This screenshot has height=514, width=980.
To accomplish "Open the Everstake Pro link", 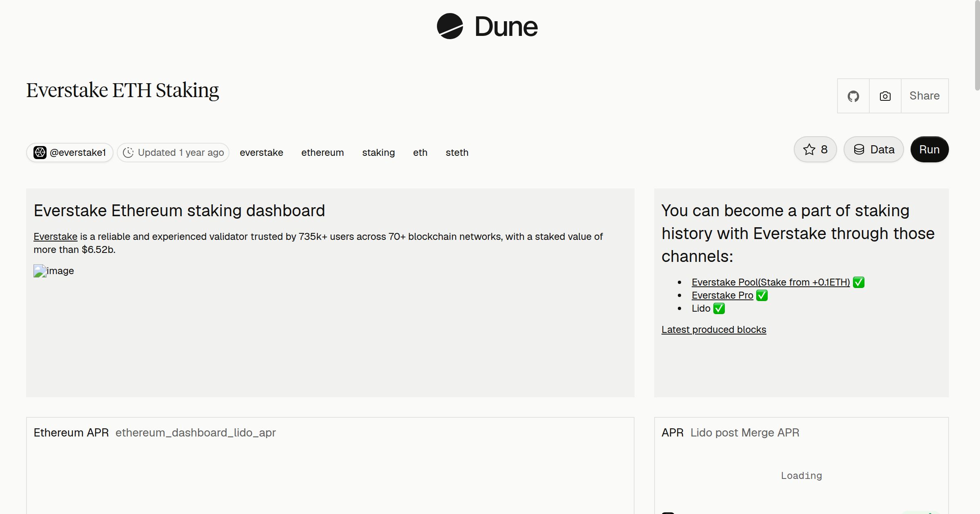I will click(x=722, y=295).
